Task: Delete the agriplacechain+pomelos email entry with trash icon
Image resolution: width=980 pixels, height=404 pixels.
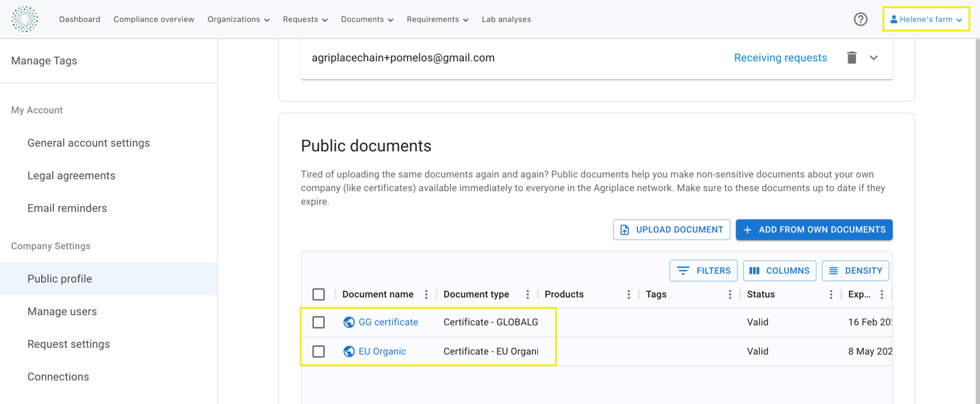Action: coord(852,58)
